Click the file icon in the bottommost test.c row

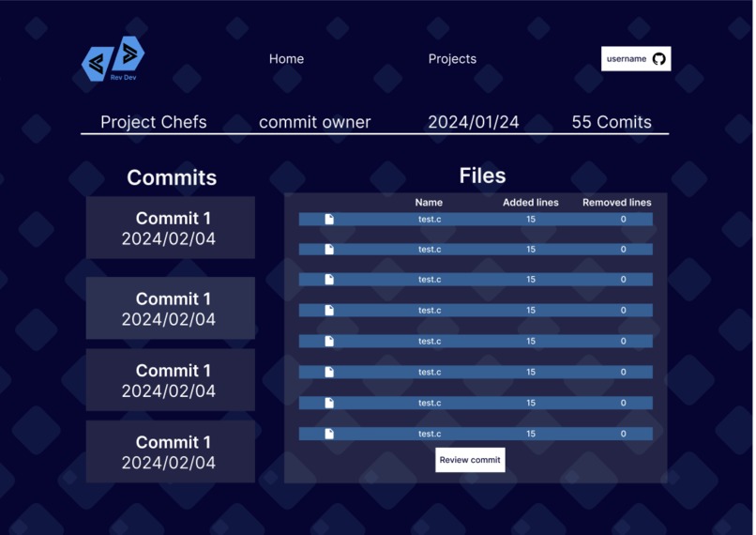coord(329,434)
